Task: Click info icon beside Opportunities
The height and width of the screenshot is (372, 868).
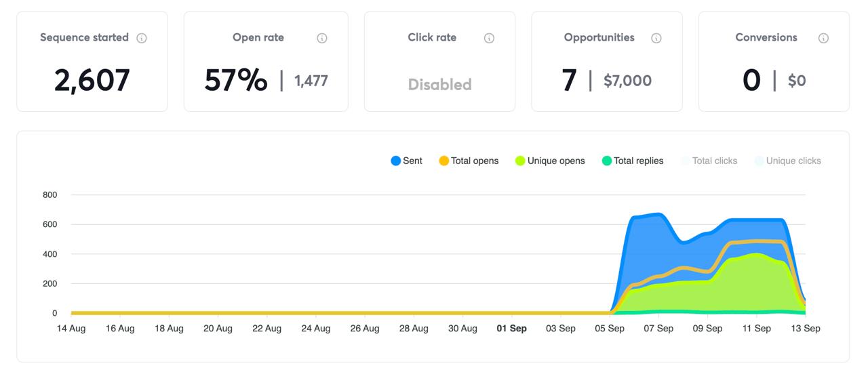Action: coord(656,38)
